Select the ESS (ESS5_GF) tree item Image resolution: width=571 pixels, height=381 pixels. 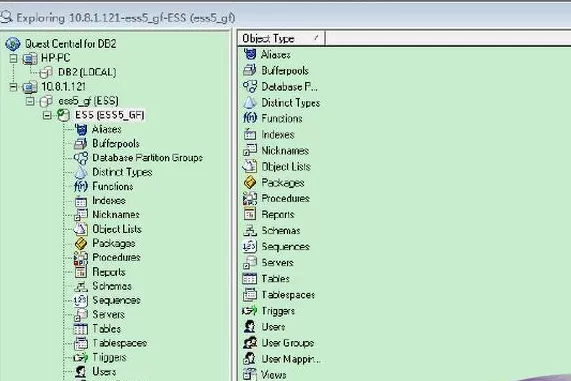pyautogui.click(x=110, y=115)
